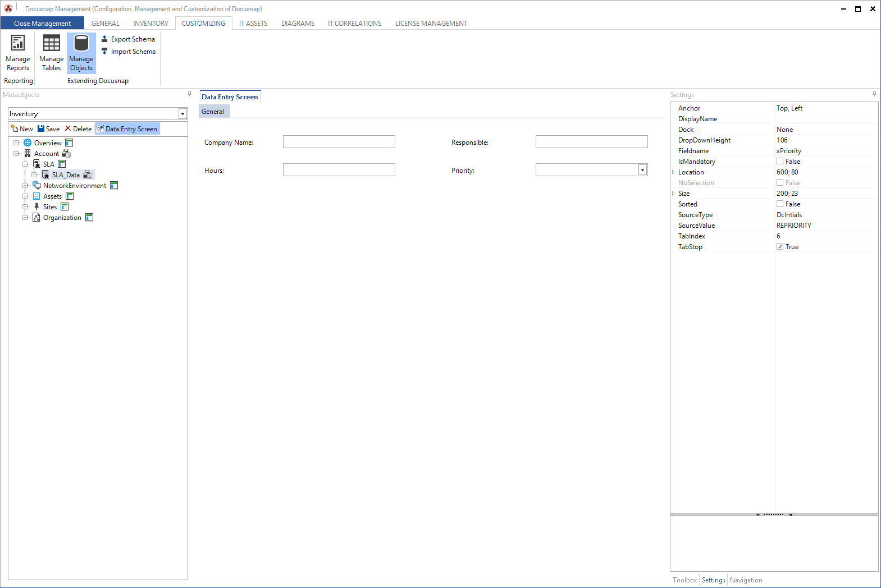Click the SLA node icon

(36, 164)
